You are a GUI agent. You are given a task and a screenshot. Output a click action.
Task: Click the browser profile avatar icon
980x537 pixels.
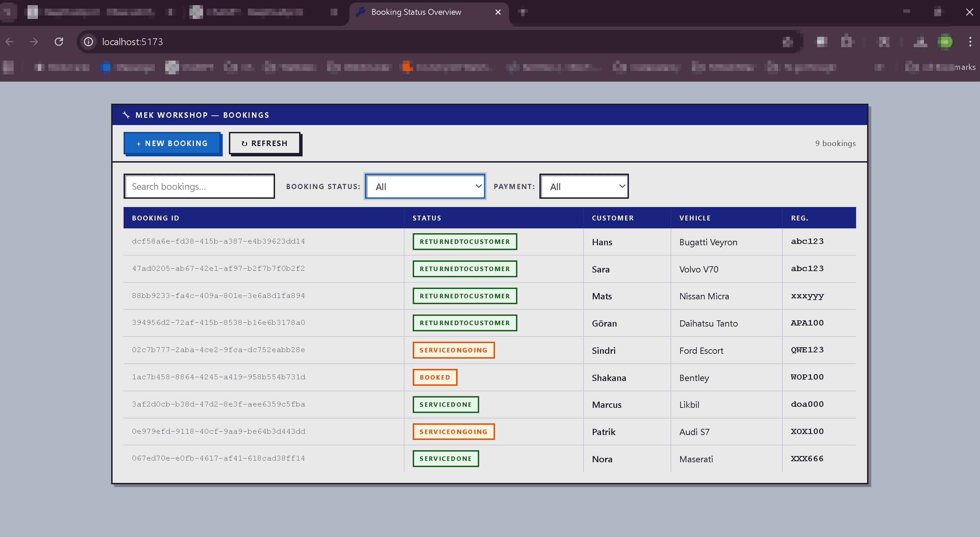click(x=945, y=42)
